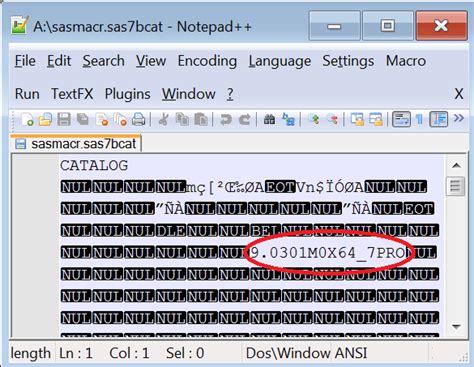
Task: Click the Ln : 1 status bar entry
Action: (76, 353)
